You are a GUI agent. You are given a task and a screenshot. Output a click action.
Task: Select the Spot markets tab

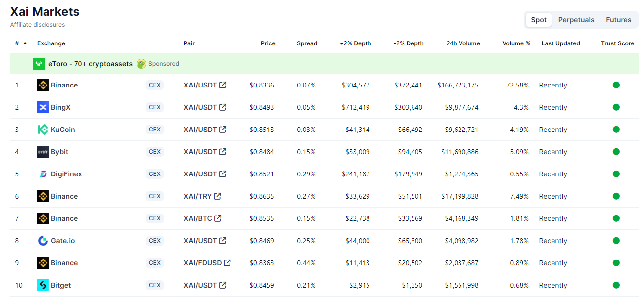[x=539, y=20]
